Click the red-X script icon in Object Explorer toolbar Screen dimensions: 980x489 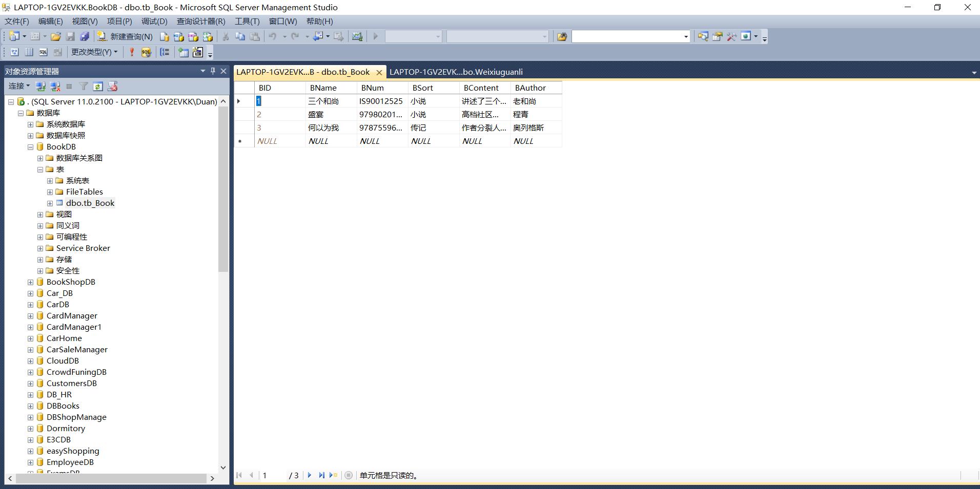click(113, 86)
